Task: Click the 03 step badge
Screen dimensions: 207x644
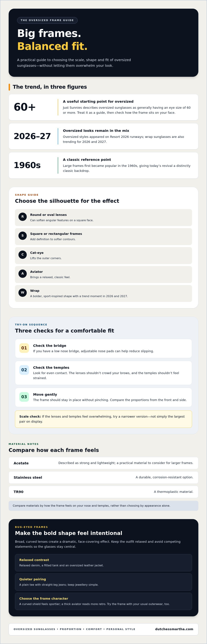Action: (24, 397)
